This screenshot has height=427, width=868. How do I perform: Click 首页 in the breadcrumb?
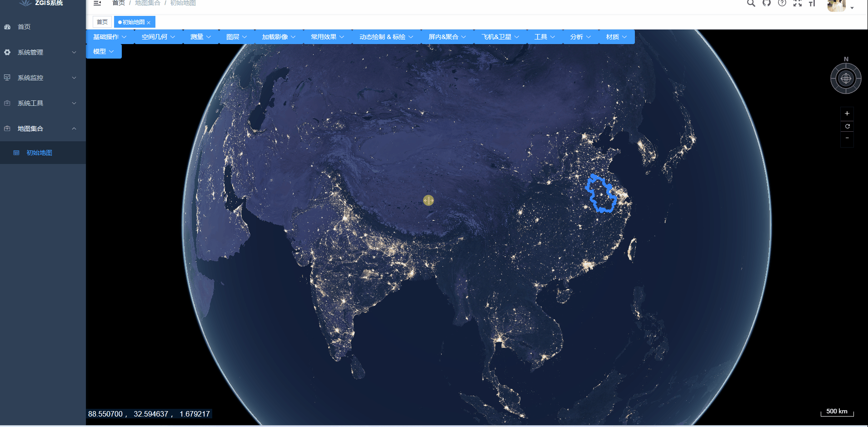tap(119, 3)
